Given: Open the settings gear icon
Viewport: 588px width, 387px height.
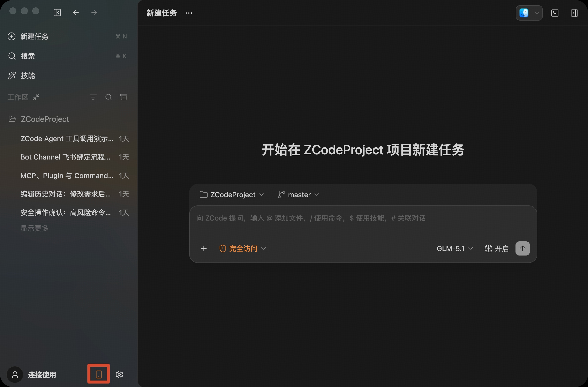Looking at the screenshot, I should pyautogui.click(x=119, y=374).
